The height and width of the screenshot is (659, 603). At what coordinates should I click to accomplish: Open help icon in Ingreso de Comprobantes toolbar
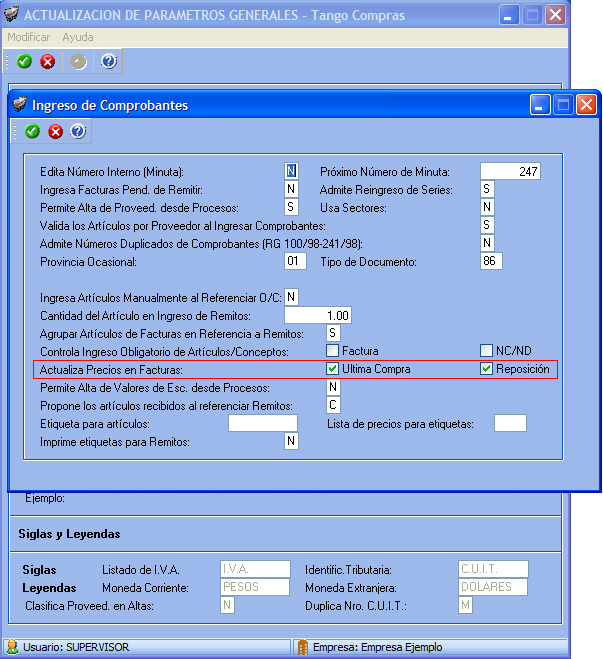(x=78, y=131)
